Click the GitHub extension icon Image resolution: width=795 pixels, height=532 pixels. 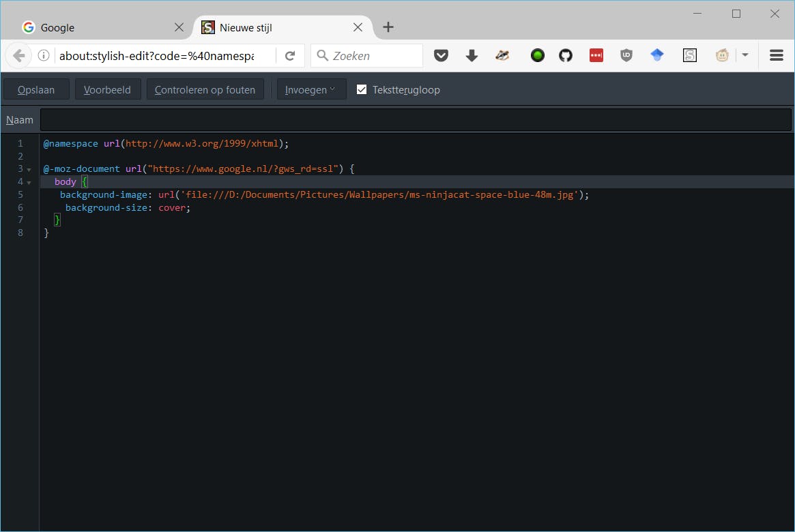pos(566,56)
